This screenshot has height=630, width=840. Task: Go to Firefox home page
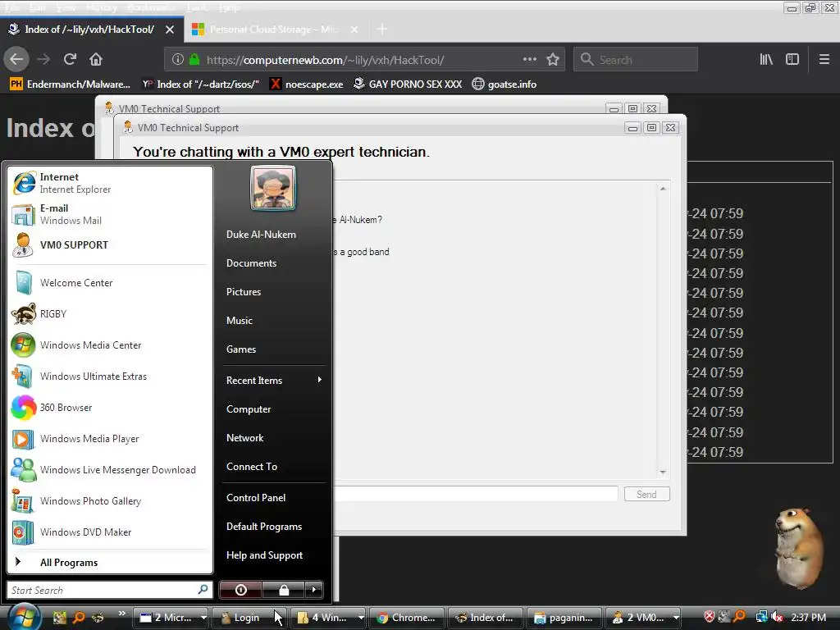[96, 59]
